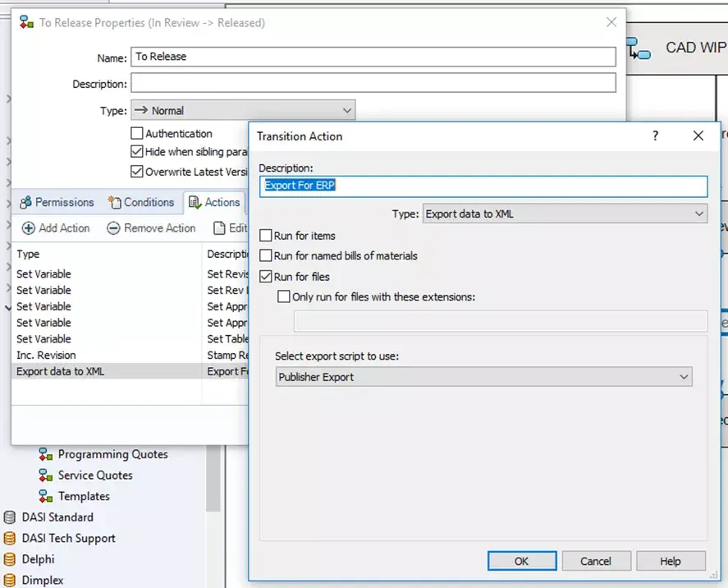
Task: Click the Templates workflow icon
Action: click(x=46, y=497)
